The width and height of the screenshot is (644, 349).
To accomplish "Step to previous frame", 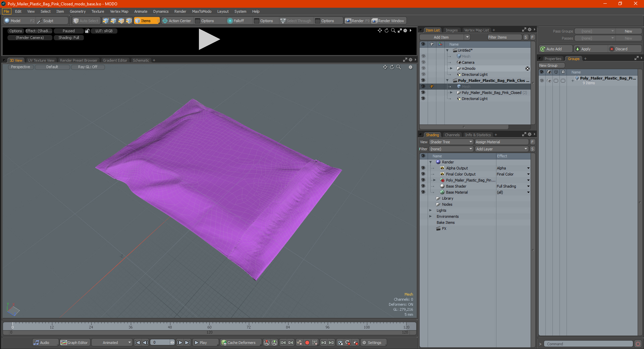I will [145, 343].
